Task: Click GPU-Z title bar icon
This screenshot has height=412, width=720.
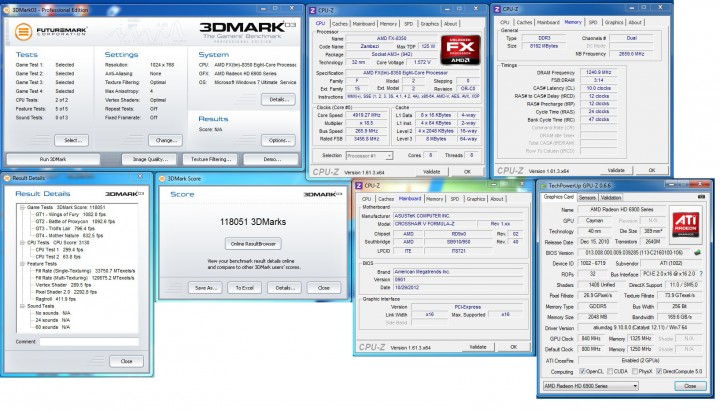Action: pos(543,186)
